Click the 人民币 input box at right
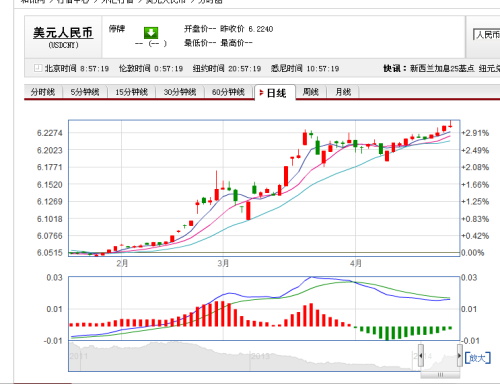The width and height of the screenshot is (500, 384). click(487, 35)
